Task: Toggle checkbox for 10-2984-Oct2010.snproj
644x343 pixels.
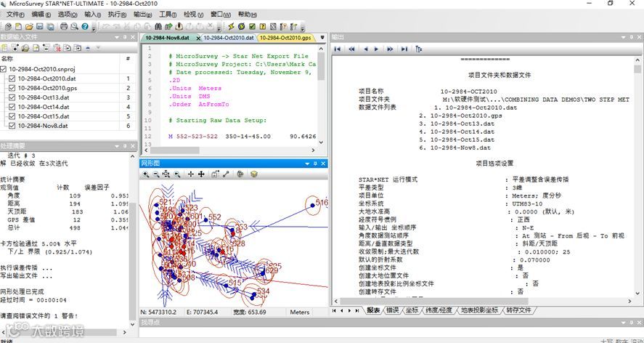Action: (x=4, y=69)
